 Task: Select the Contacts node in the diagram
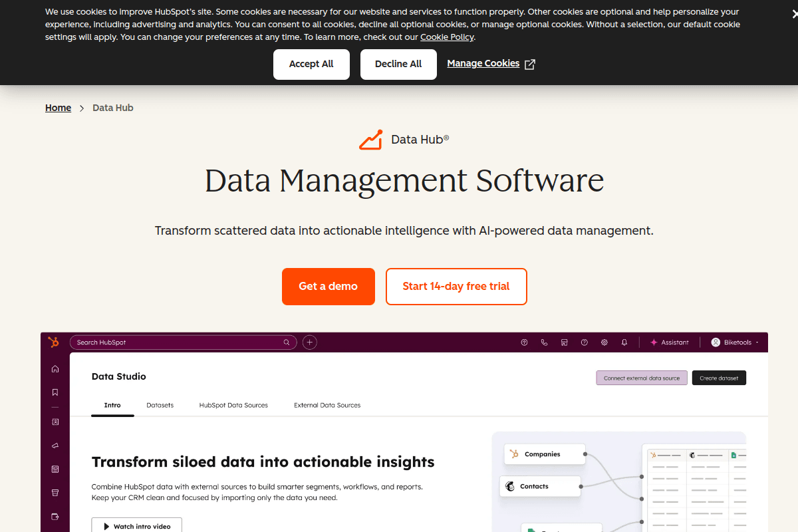click(541, 486)
